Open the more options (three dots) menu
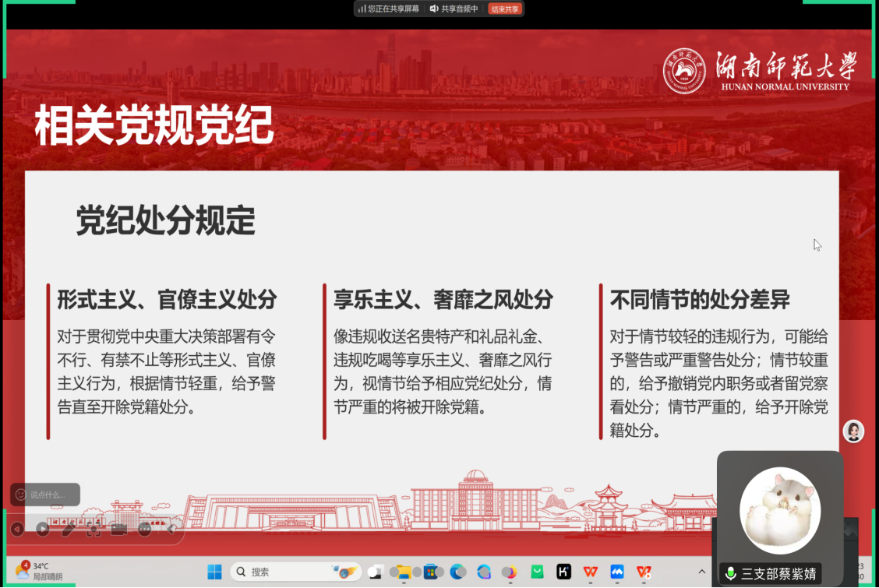This screenshot has height=588, width=879. click(145, 530)
